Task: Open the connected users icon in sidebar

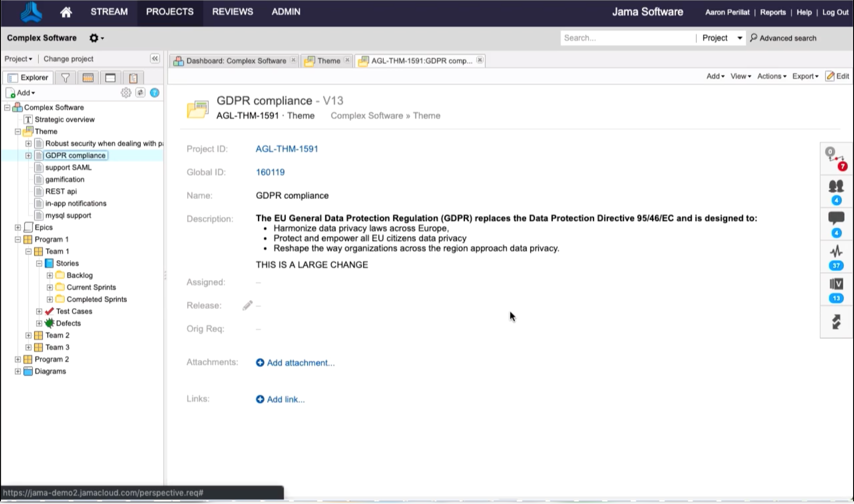Action: click(x=836, y=187)
